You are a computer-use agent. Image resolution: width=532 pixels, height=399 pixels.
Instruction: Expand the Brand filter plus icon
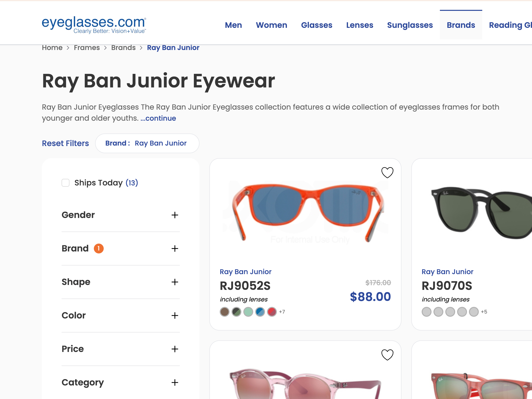[x=175, y=249]
